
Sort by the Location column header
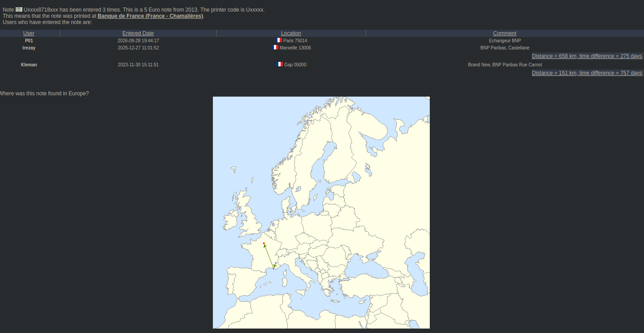point(291,33)
